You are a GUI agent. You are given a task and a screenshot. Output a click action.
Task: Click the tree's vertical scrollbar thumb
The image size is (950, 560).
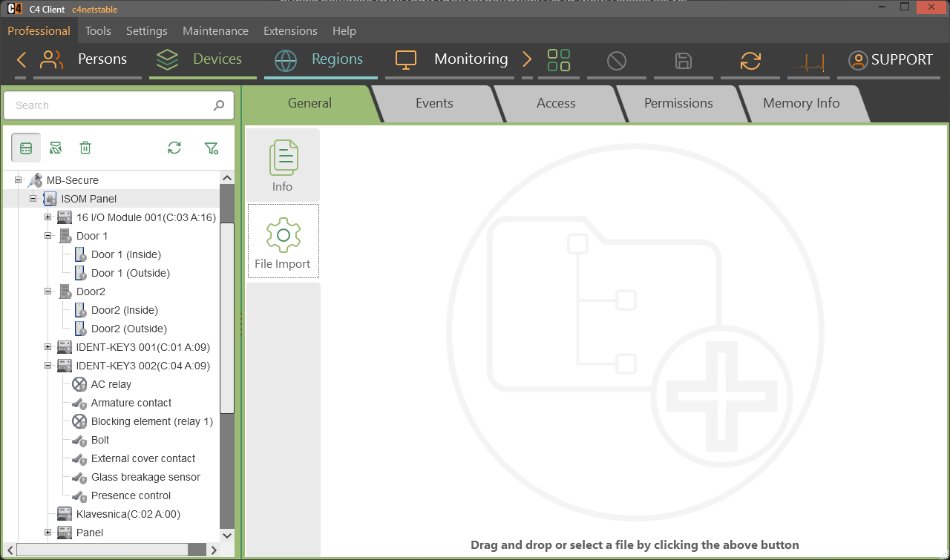click(227, 317)
